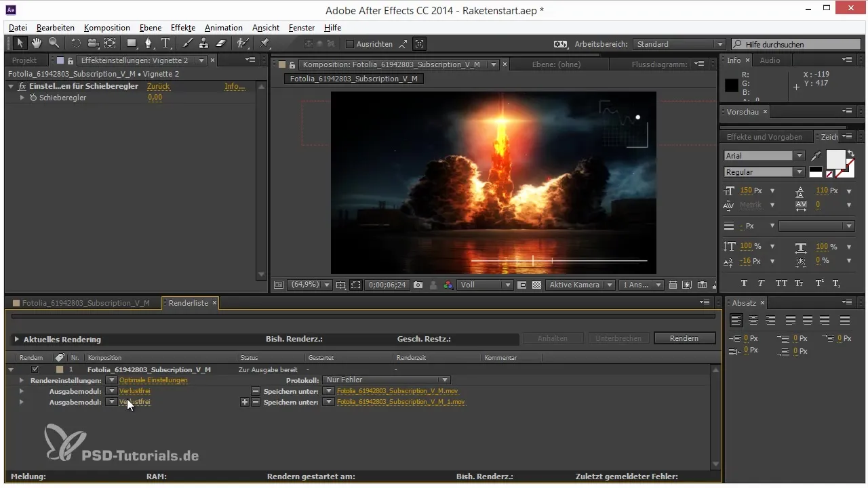Toggle fx switch for Schieberegler effect
The image size is (868, 488).
point(22,87)
